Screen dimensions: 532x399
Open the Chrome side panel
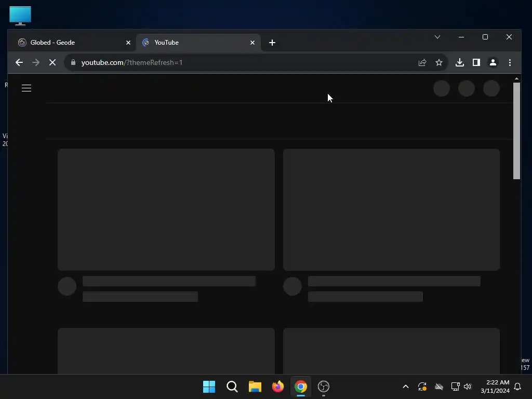click(476, 62)
